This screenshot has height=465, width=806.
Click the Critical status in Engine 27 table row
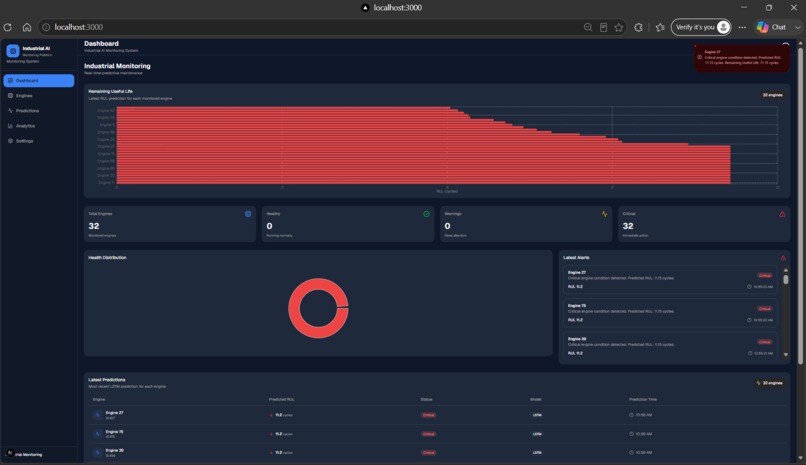click(x=429, y=415)
